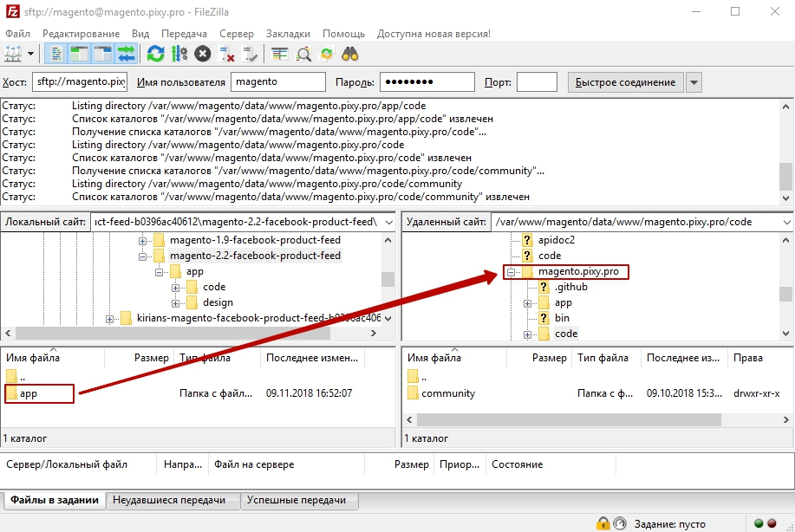795x532 pixels.
Task: Toggle directory comparison
Action: coord(303,54)
